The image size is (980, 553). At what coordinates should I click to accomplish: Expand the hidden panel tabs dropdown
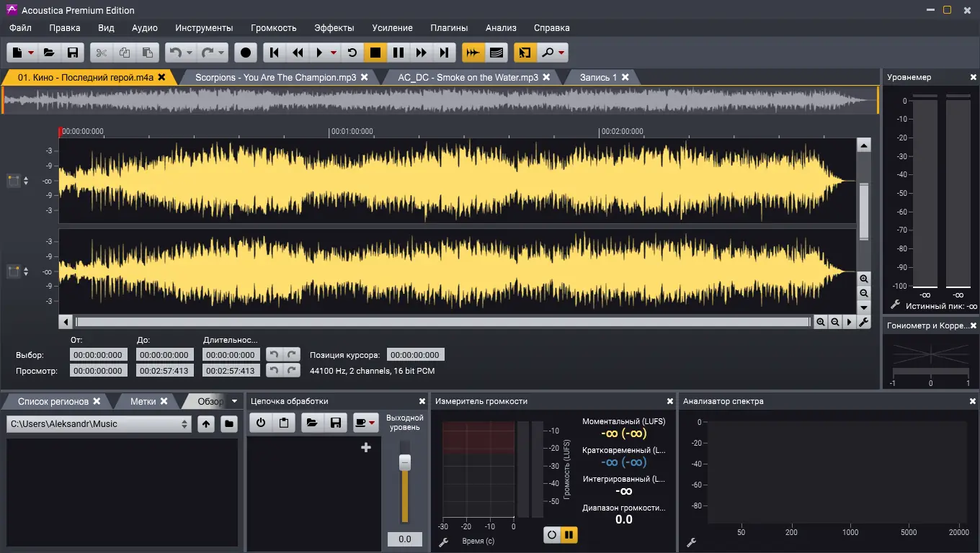click(x=235, y=401)
